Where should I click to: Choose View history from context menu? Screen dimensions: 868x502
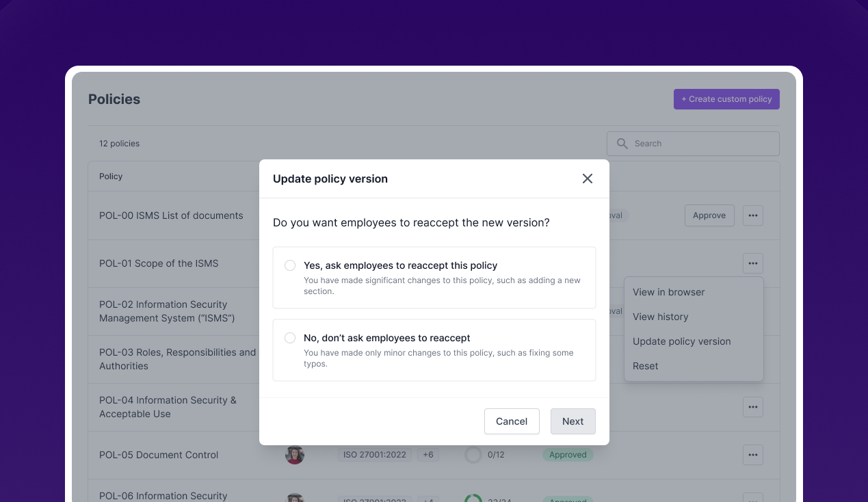[x=660, y=317]
